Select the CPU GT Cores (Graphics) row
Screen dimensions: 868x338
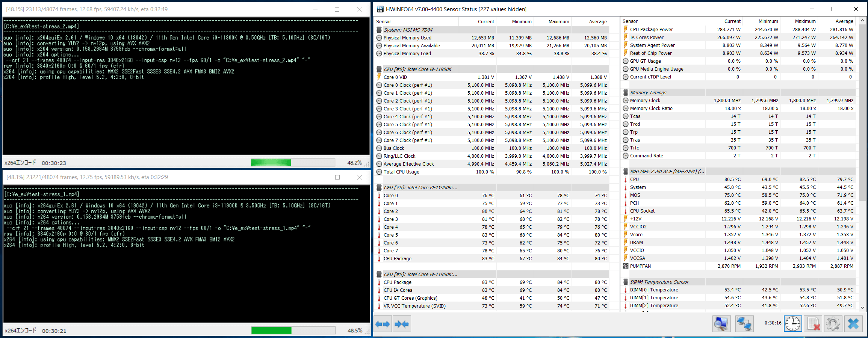pos(492,298)
